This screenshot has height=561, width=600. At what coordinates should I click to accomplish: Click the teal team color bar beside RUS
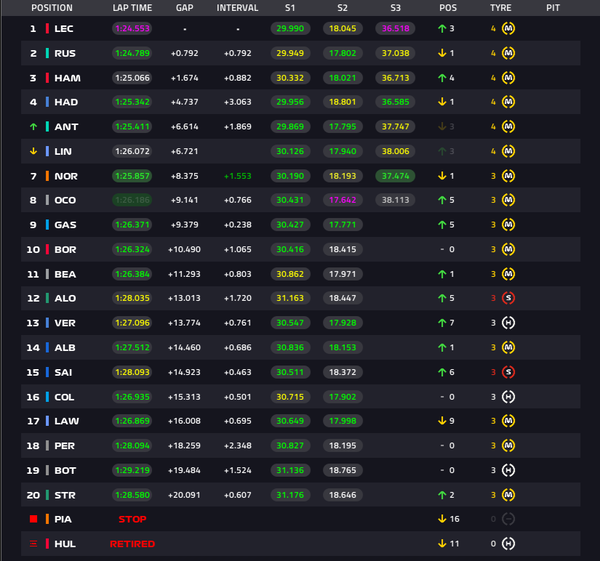click(x=47, y=53)
